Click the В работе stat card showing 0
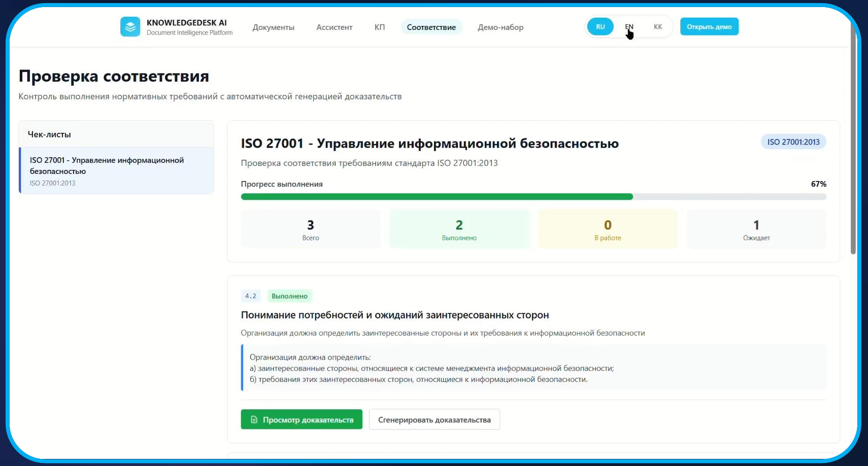 pos(608,229)
